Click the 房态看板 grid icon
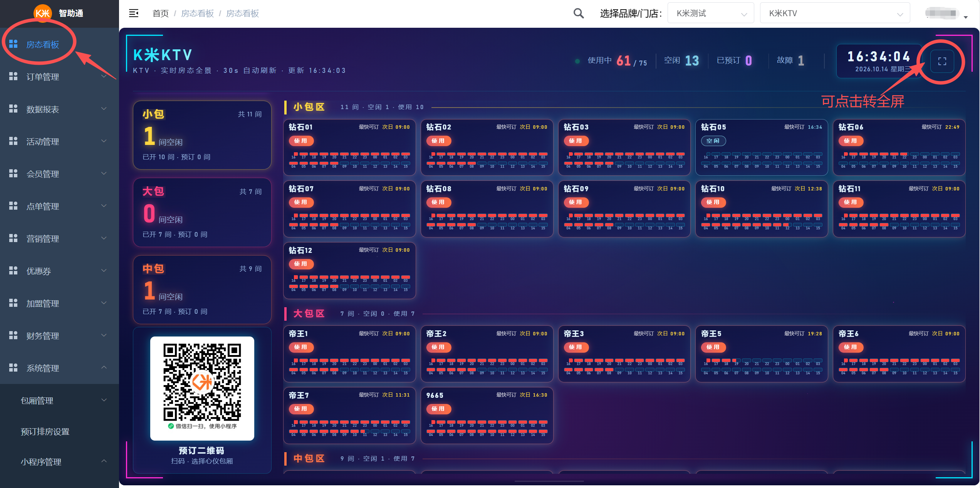 tap(13, 44)
